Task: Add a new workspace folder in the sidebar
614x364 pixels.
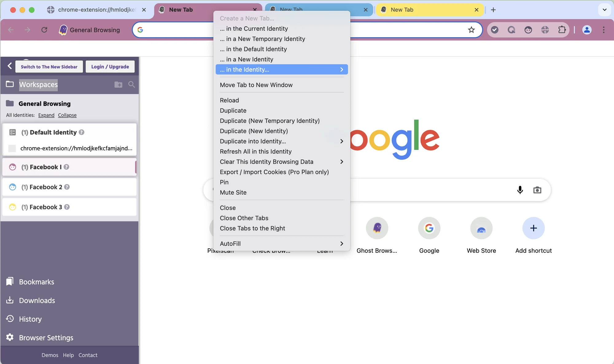Action: tap(118, 84)
